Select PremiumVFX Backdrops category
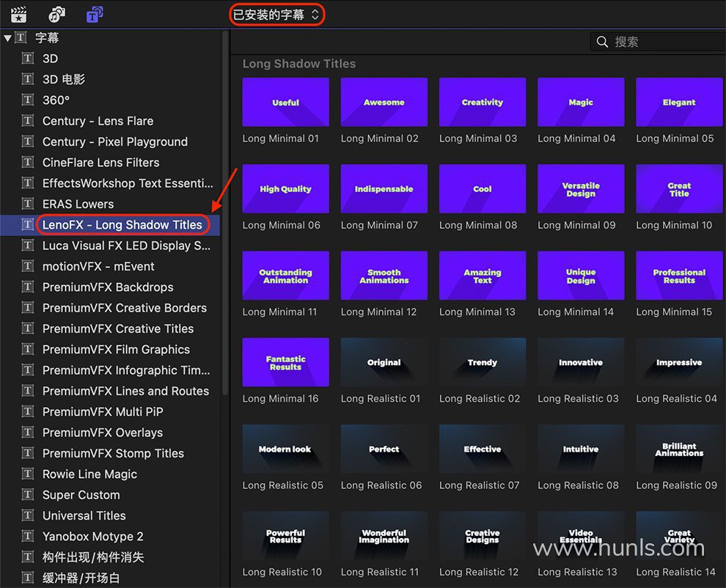This screenshot has width=726, height=588. point(110,287)
